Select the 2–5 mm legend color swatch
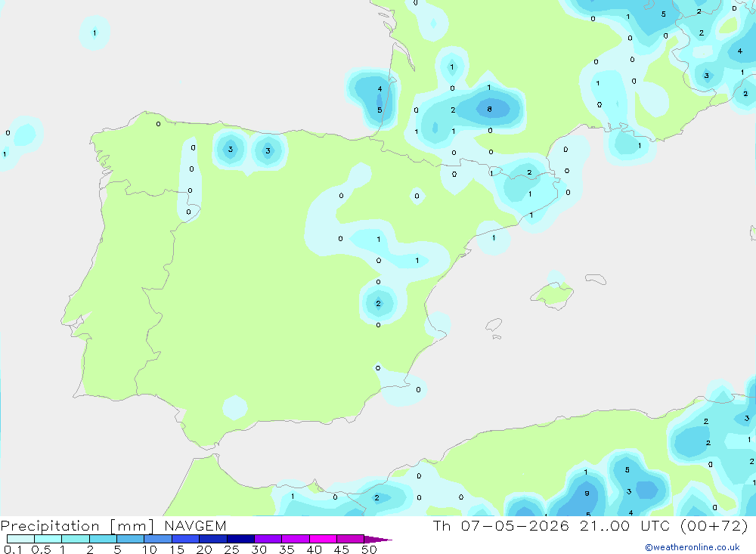Viewport: 756px width, 554px height. (x=103, y=539)
